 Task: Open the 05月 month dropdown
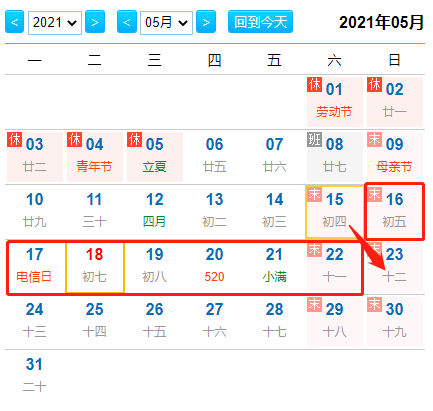pyautogui.click(x=166, y=23)
